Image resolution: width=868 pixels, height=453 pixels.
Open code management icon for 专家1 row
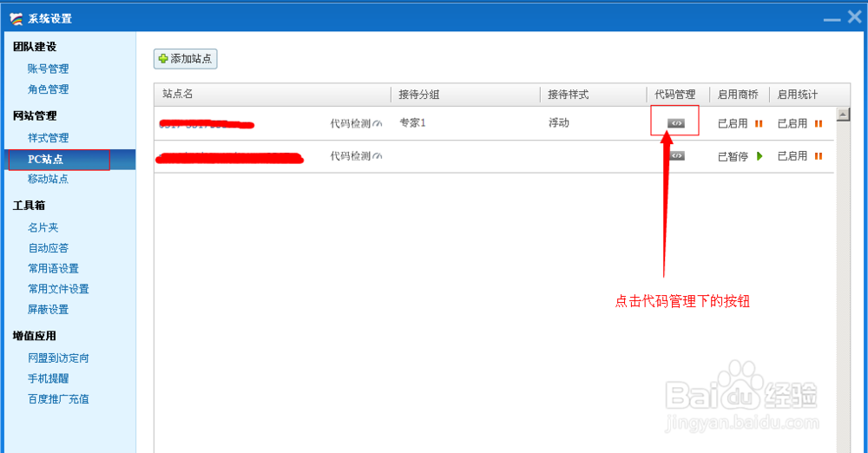point(676,123)
